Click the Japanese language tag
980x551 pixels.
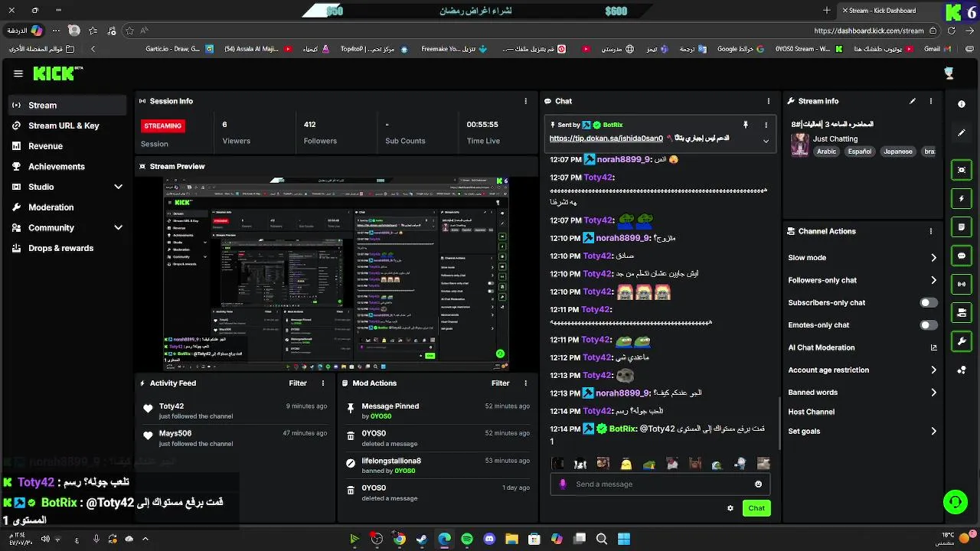[898, 152]
